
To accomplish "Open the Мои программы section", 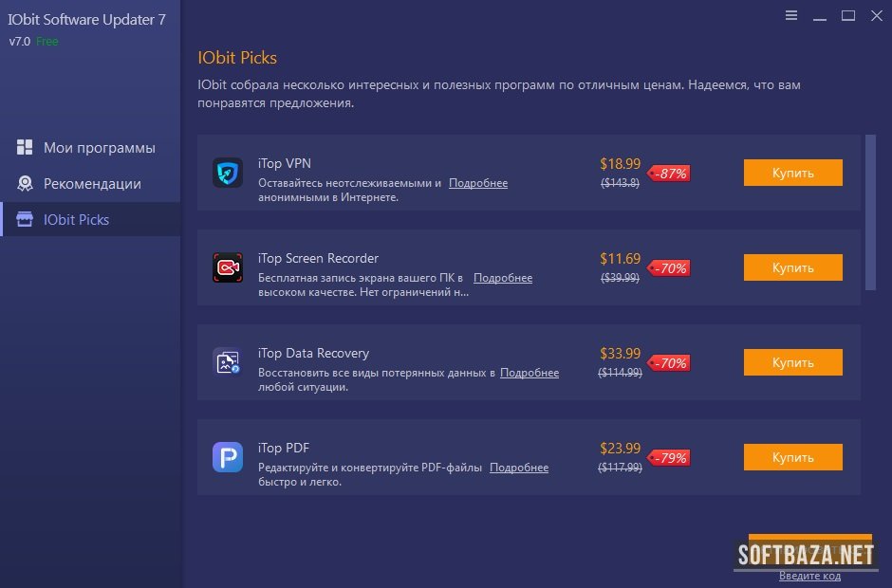I will (99, 148).
